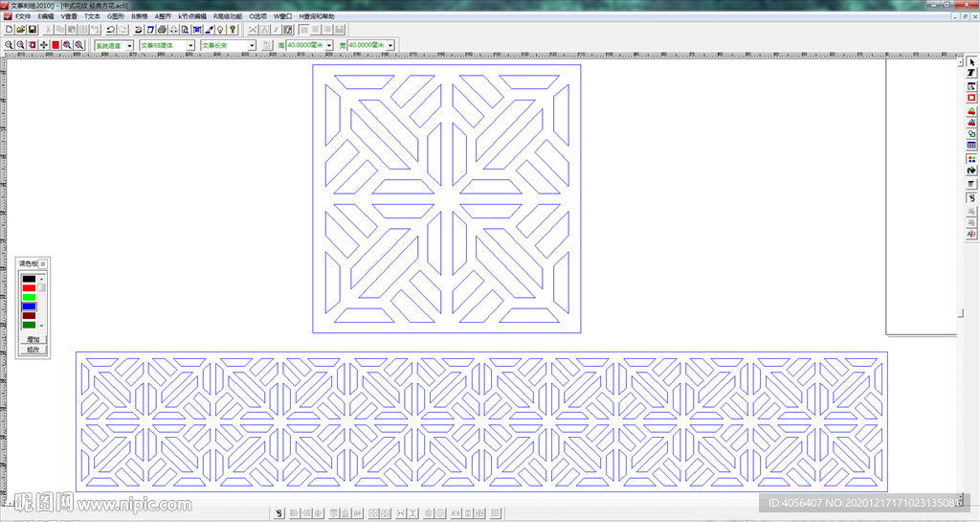Screen dimensions: 980x522
Task: Click the New document icon
Action: click(9, 30)
